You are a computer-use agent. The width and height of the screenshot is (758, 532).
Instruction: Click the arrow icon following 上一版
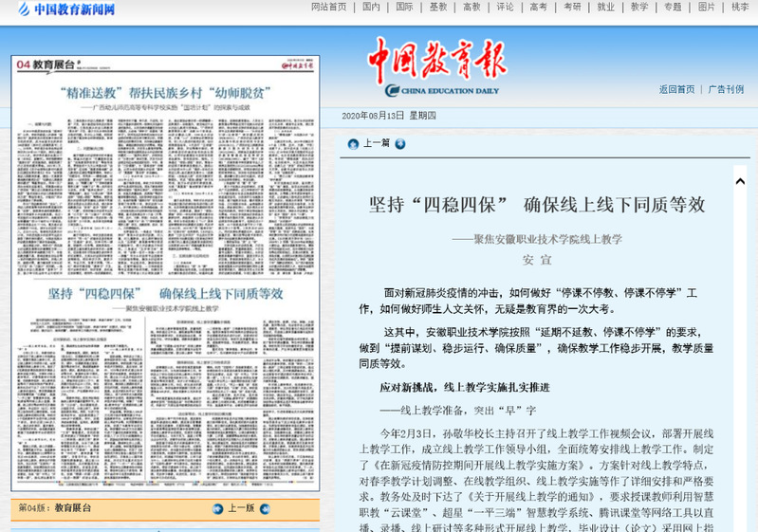point(264,508)
